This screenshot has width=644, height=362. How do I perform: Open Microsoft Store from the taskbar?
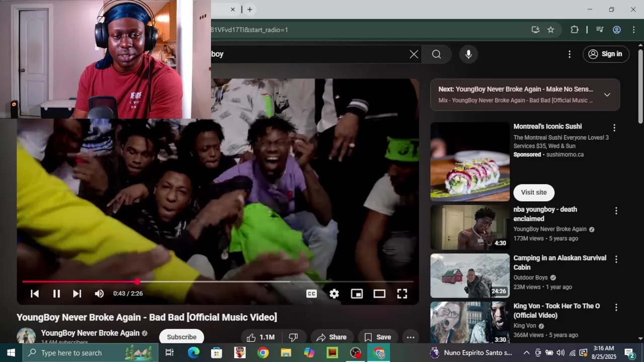(216, 353)
